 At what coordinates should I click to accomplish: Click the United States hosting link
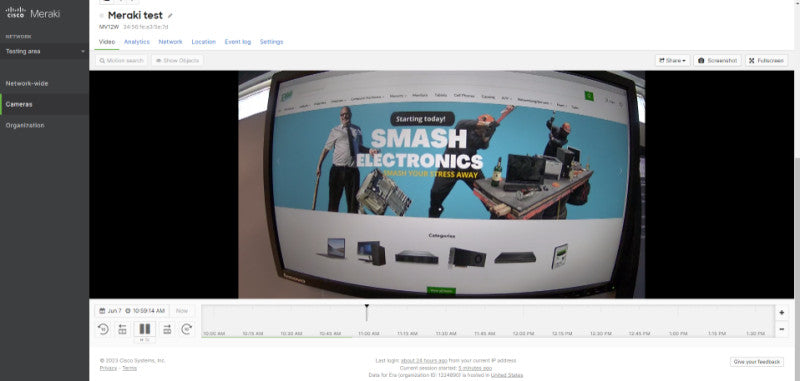(x=507, y=375)
